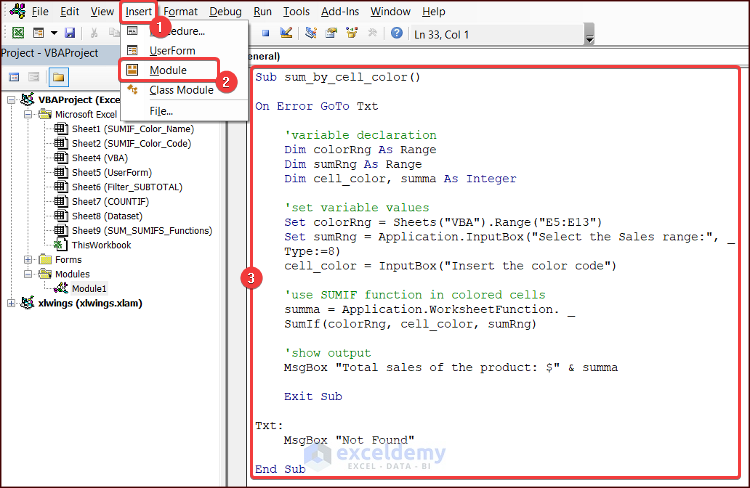Select Sheet7 (COUNTIF) in project tree
This screenshot has height=488, width=750.
(110, 201)
